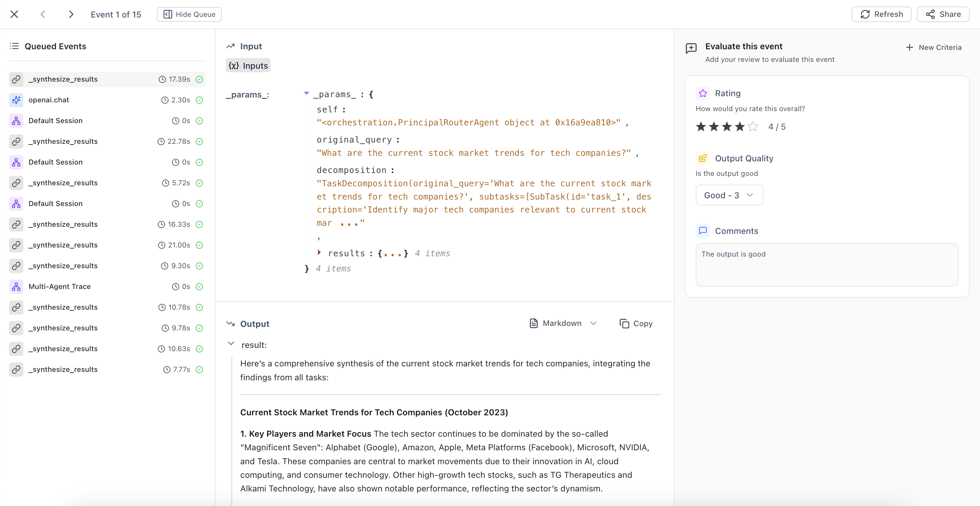Go to next event with right arrow

[71, 15]
